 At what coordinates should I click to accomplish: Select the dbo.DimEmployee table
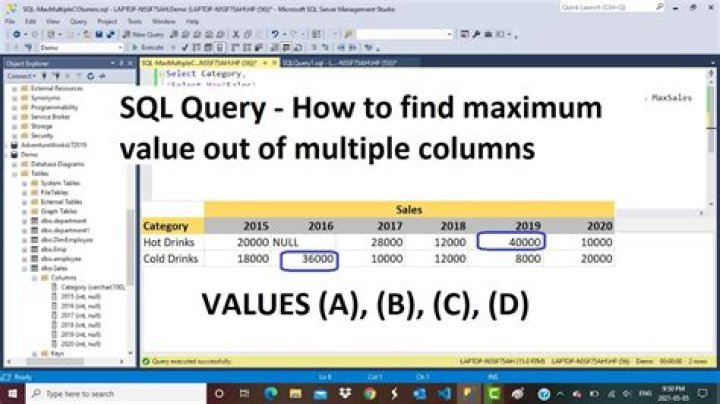pos(67,240)
